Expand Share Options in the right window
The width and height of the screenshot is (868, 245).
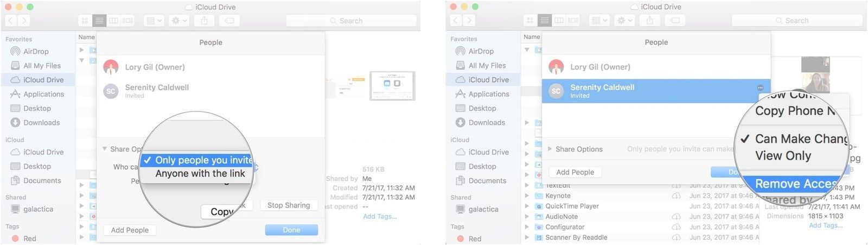pyautogui.click(x=550, y=149)
